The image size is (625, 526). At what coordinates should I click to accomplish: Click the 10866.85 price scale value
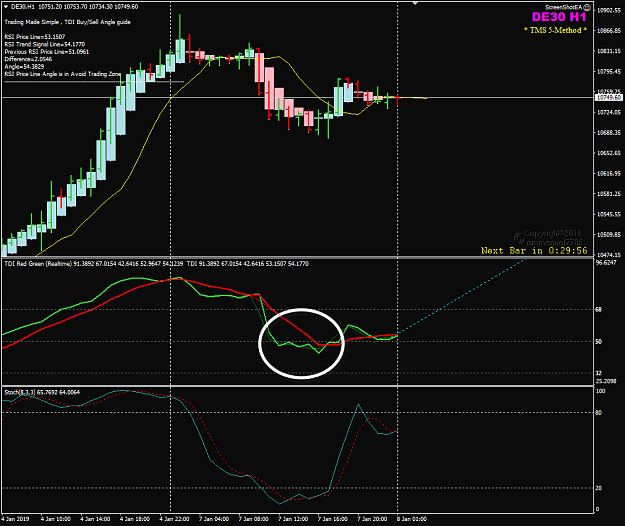pos(608,31)
